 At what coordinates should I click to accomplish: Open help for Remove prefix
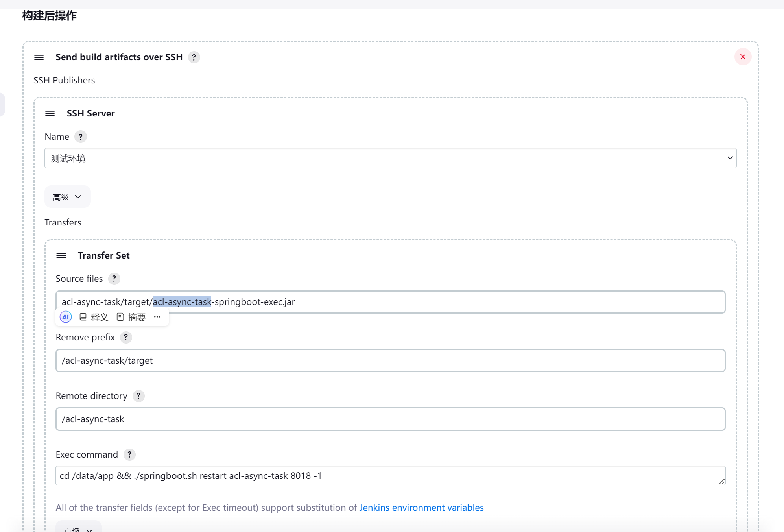pos(126,338)
